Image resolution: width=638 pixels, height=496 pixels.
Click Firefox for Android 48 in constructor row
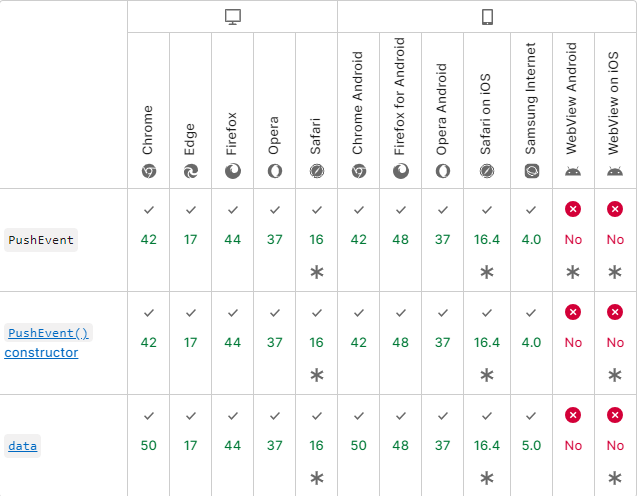click(x=400, y=343)
